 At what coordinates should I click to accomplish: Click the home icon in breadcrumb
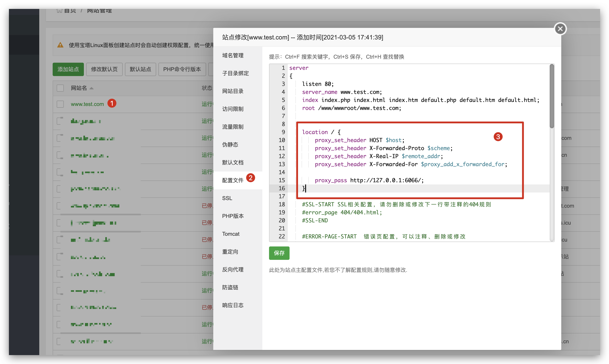click(59, 10)
